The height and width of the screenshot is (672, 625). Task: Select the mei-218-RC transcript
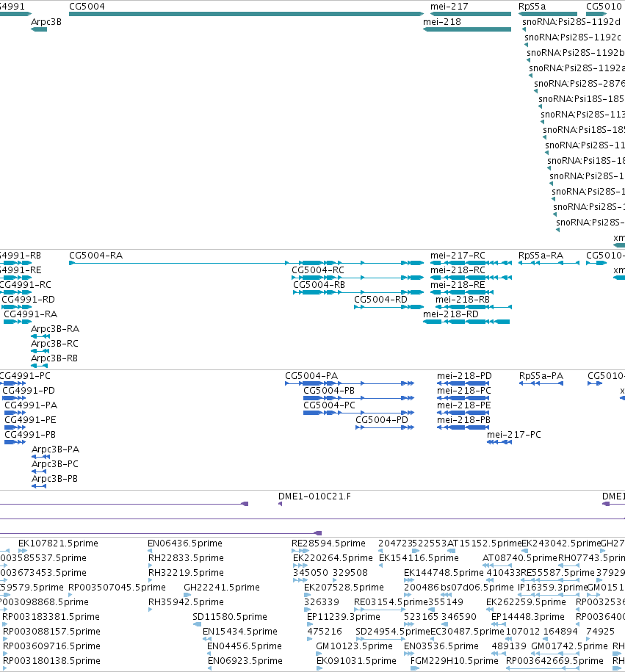[458, 270]
